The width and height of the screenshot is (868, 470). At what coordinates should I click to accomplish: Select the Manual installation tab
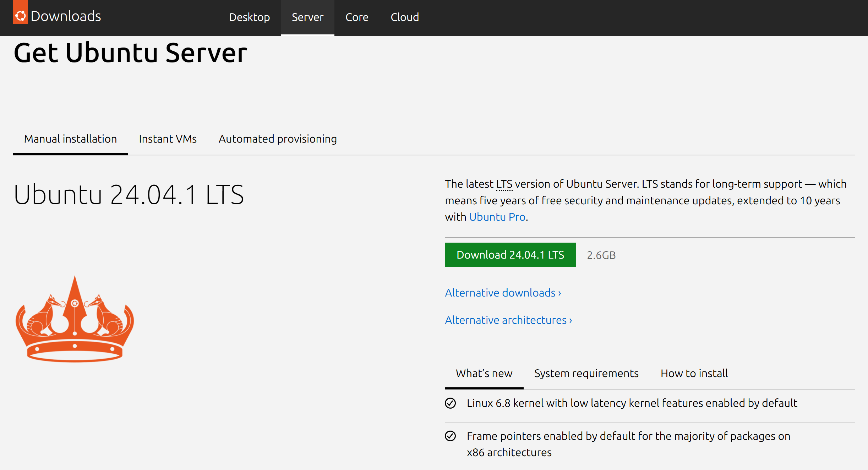pyautogui.click(x=70, y=139)
